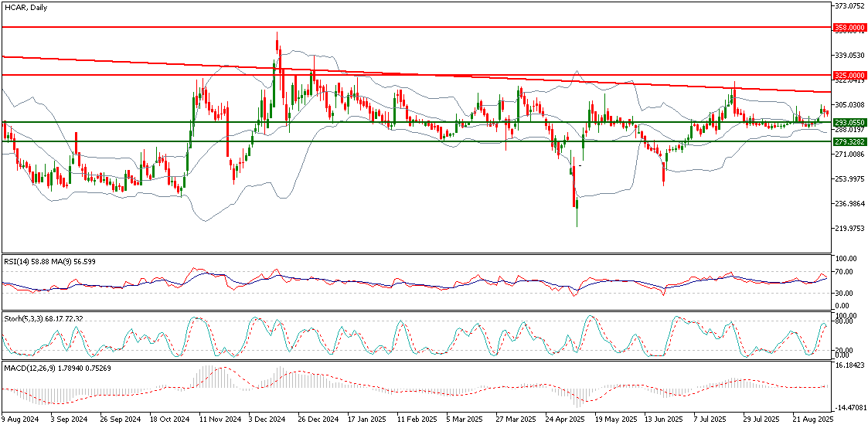Click the 16.18423 value on MACD axis
The image size is (868, 428).
click(x=850, y=366)
